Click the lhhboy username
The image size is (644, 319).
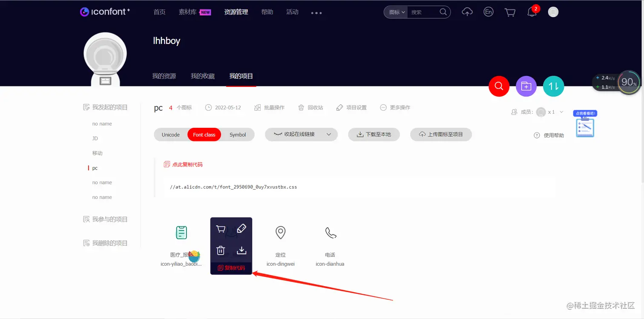[x=167, y=41]
